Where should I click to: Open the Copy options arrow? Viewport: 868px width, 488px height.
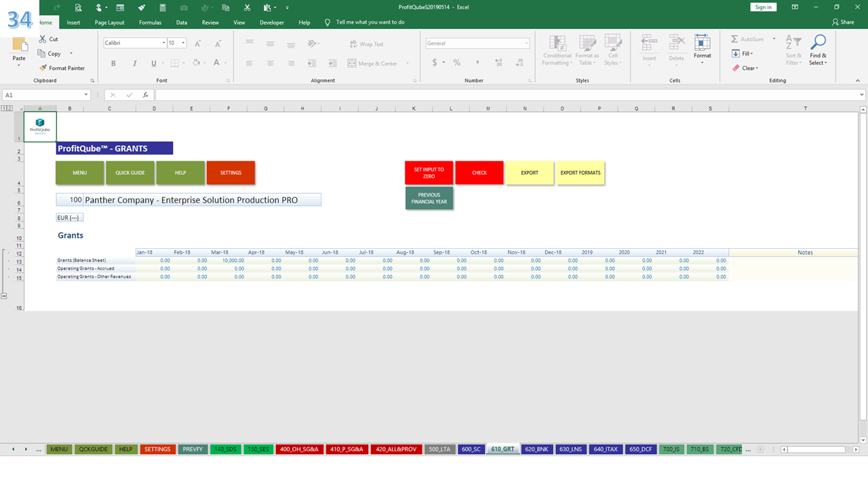click(x=71, y=54)
